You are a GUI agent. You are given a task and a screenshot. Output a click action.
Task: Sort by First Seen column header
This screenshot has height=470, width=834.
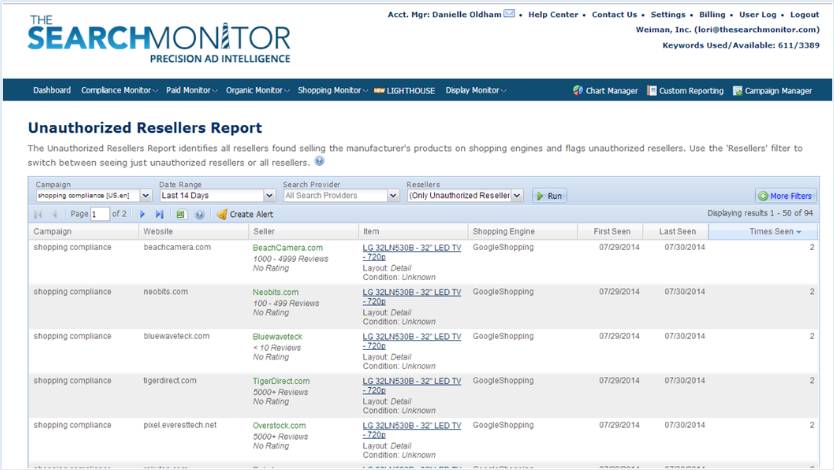pyautogui.click(x=610, y=231)
